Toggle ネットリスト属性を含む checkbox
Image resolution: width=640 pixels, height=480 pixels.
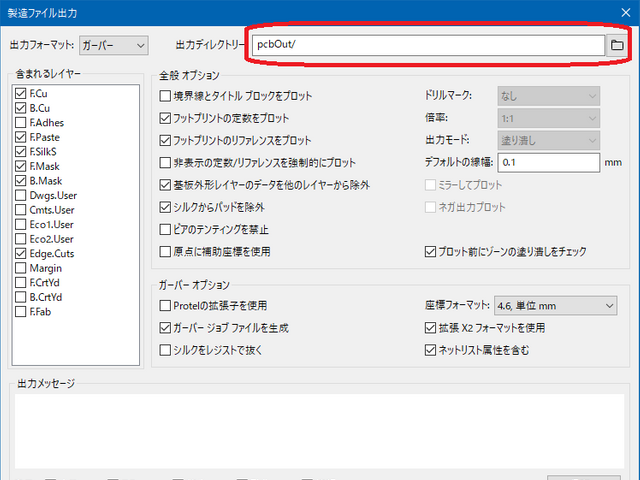pyautogui.click(x=430, y=350)
